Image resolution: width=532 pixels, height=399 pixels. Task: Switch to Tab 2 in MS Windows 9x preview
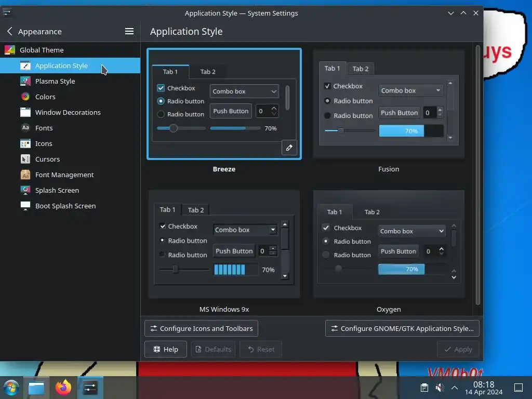click(x=195, y=210)
